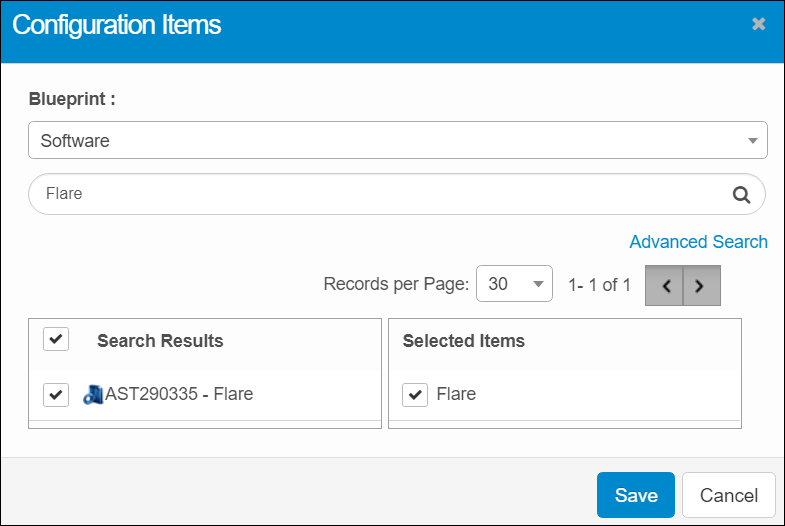This screenshot has width=785, height=526.
Task: Save the selected configuration items
Action: (635, 495)
